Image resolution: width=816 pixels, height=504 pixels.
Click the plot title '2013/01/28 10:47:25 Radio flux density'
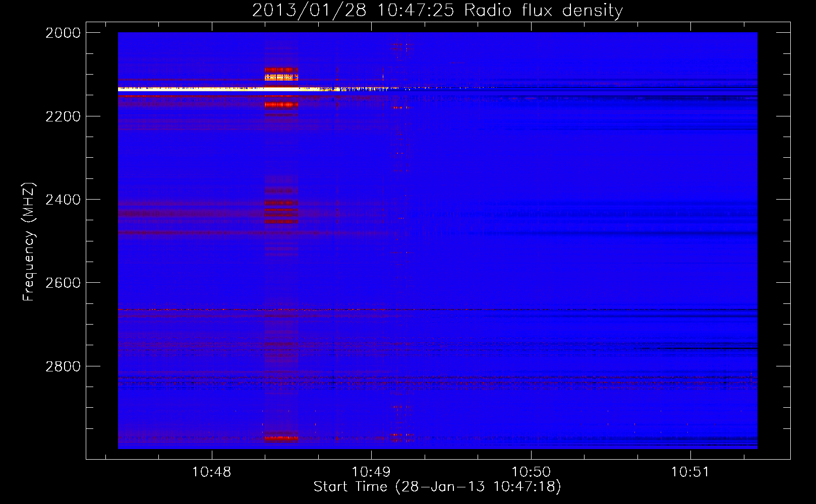tap(437, 11)
